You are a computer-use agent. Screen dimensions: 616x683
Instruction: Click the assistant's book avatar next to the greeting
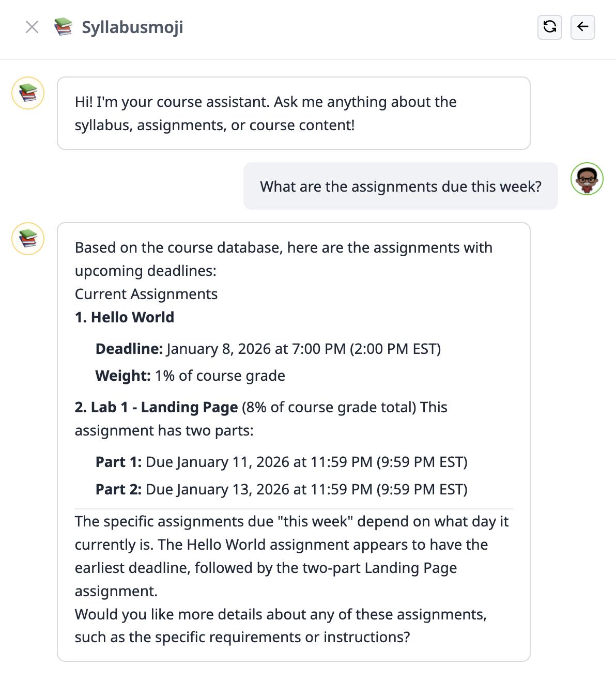27,94
